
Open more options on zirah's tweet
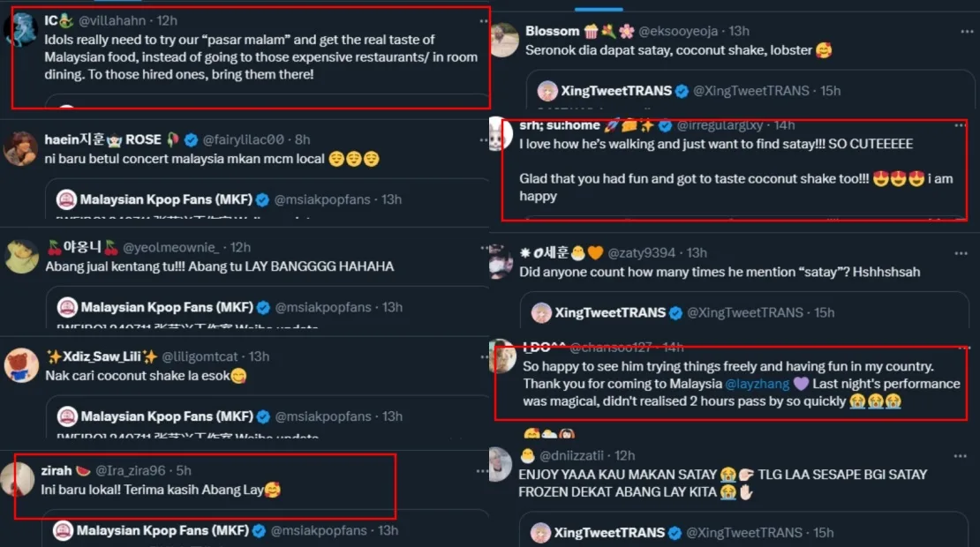click(483, 471)
